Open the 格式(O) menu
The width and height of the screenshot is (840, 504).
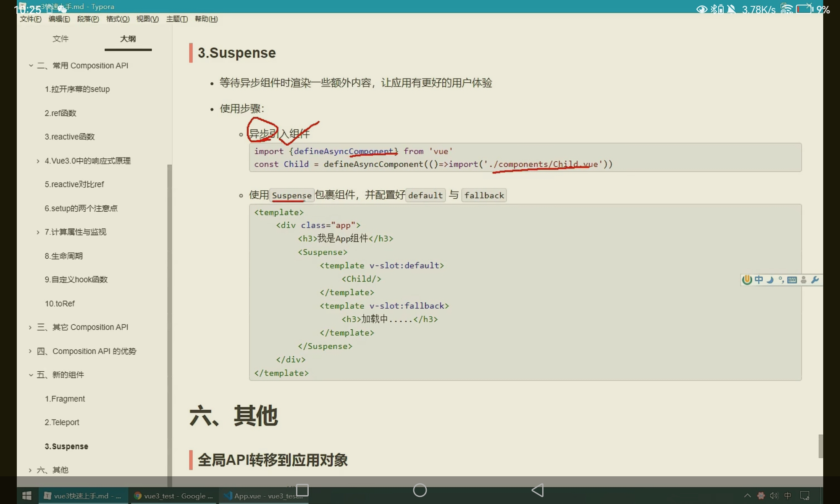tap(118, 19)
